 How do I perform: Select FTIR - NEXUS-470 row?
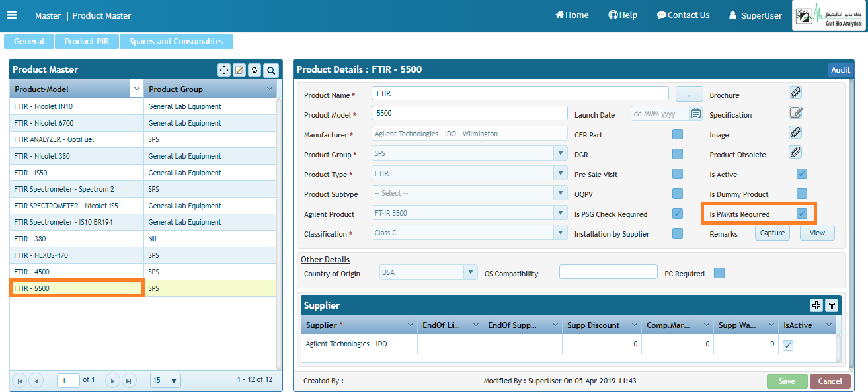point(143,255)
